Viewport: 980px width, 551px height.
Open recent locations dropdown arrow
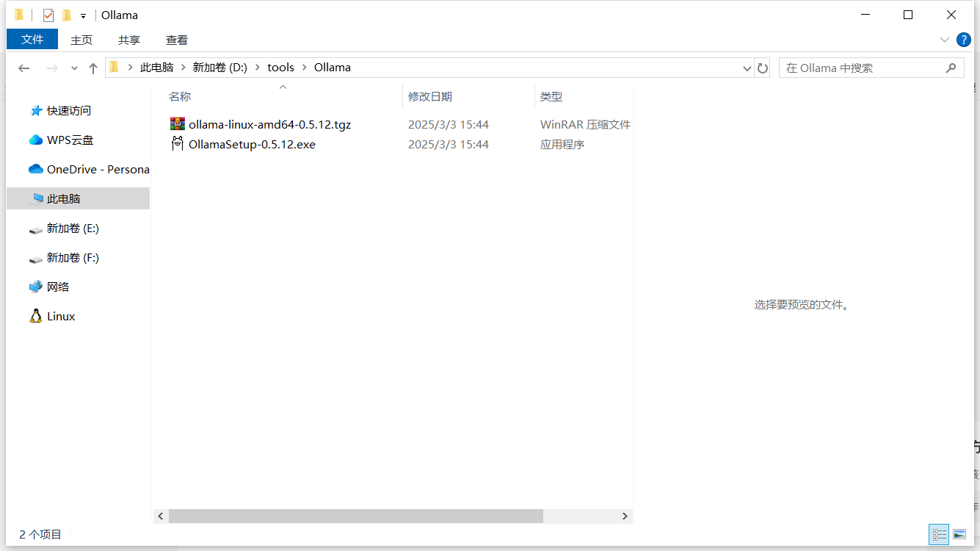[x=74, y=68]
